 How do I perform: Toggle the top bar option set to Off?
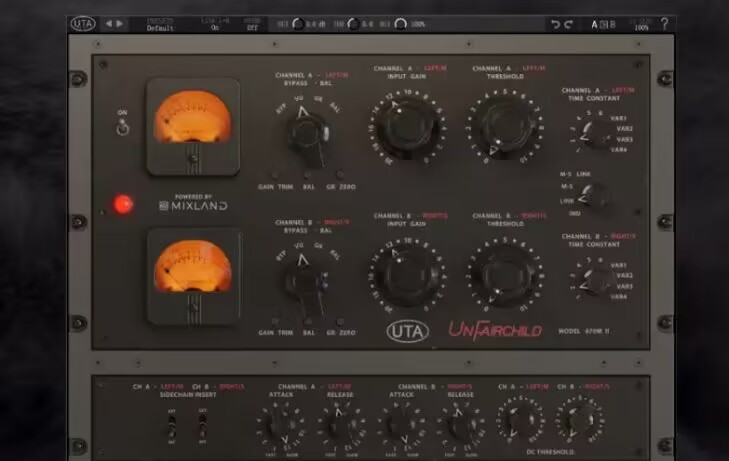click(x=252, y=25)
